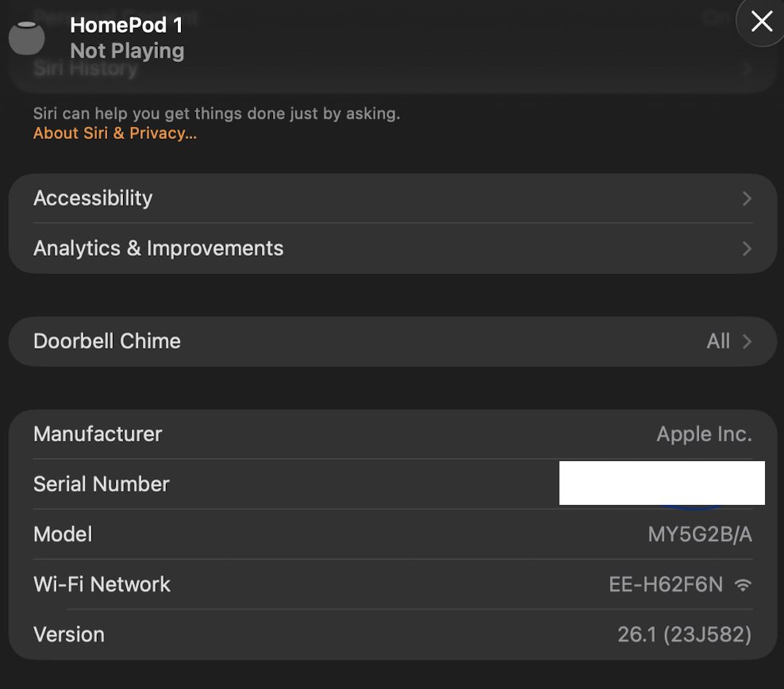
Task: Click the Not Playing status text
Action: [127, 51]
